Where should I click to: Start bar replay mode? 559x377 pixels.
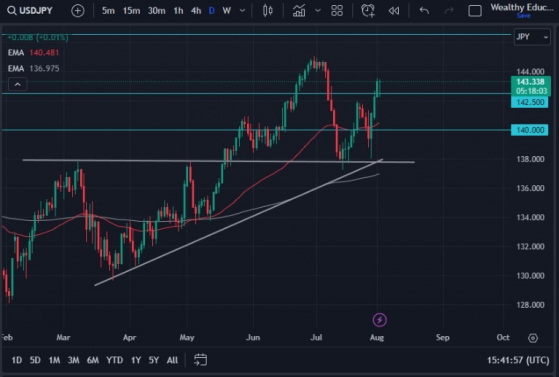394,11
